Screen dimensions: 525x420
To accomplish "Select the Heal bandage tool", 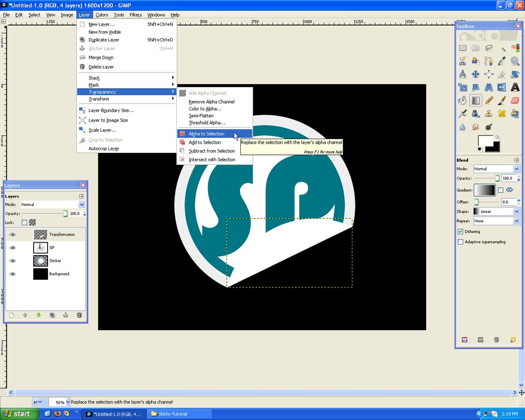I will coord(502,113).
